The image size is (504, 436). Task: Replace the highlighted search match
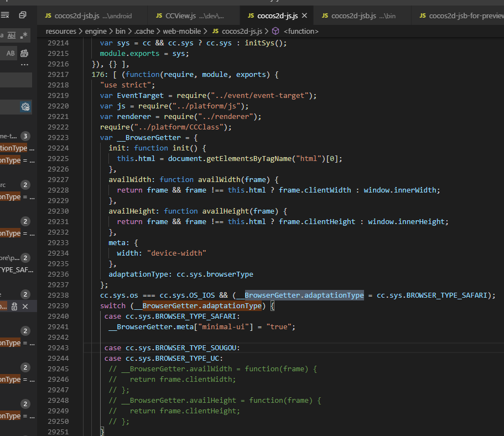pos(14,307)
